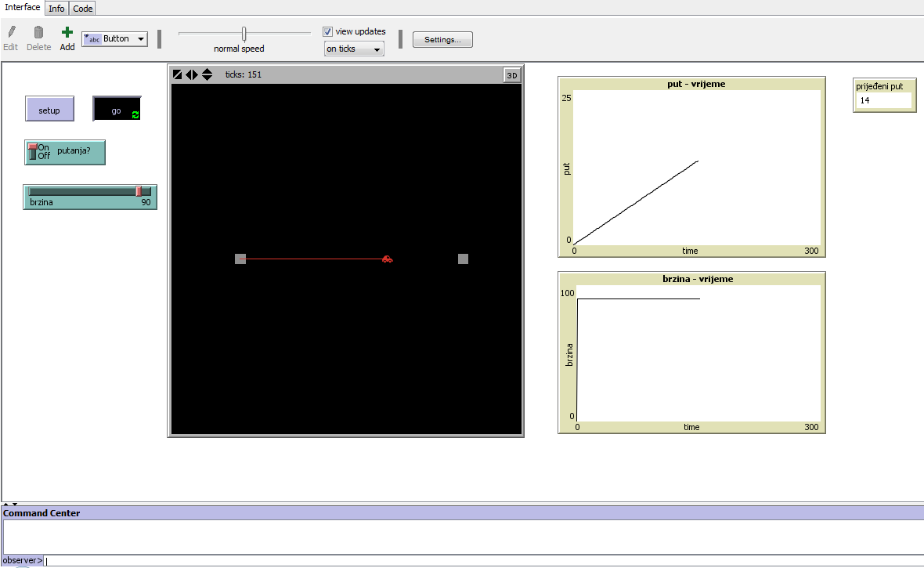The height and width of the screenshot is (568, 924).
Task: Click the diagonal square icon beside ticks counter
Action: 178,74
